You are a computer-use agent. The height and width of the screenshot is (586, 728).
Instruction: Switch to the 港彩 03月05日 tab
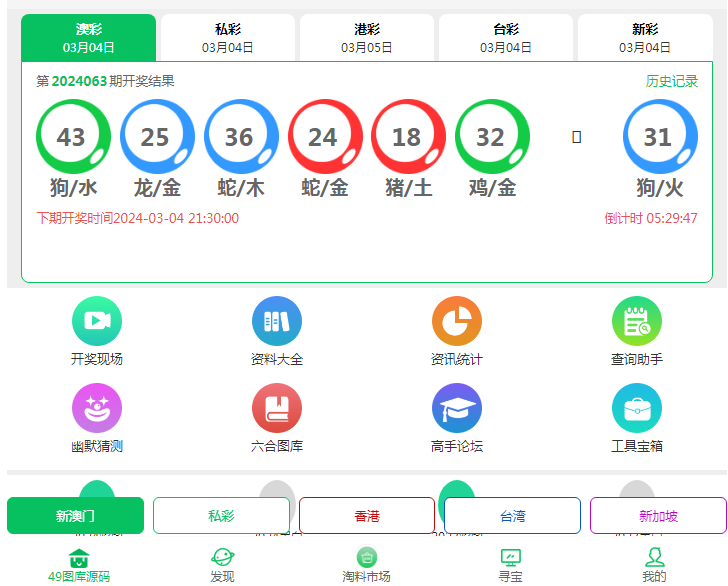pyautogui.click(x=367, y=38)
